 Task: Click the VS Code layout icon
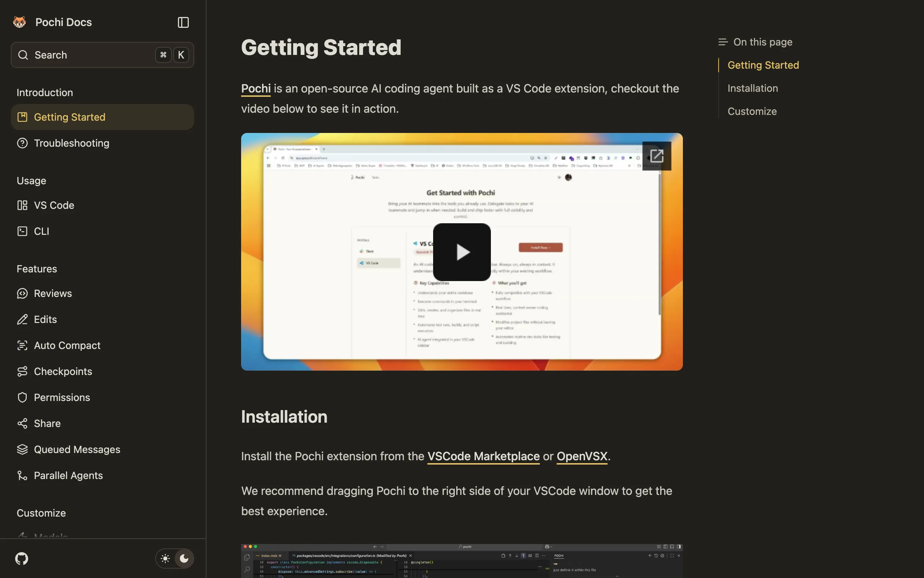tap(22, 205)
